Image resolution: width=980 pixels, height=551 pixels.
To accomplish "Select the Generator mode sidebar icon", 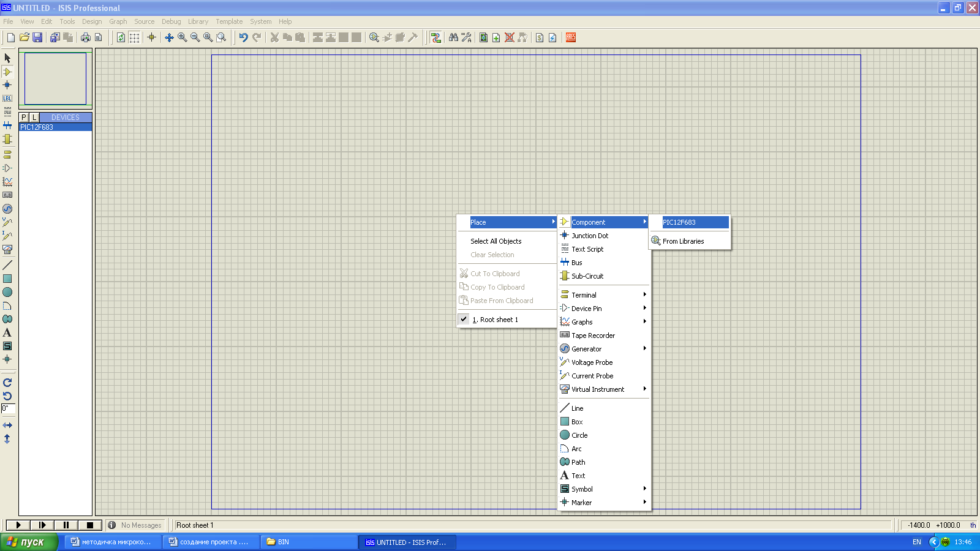I will coord(7,209).
